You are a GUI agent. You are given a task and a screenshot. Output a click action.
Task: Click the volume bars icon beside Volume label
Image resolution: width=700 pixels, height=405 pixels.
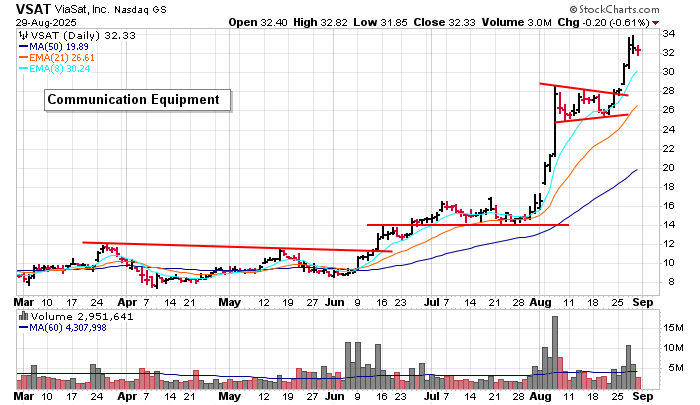click(x=23, y=317)
